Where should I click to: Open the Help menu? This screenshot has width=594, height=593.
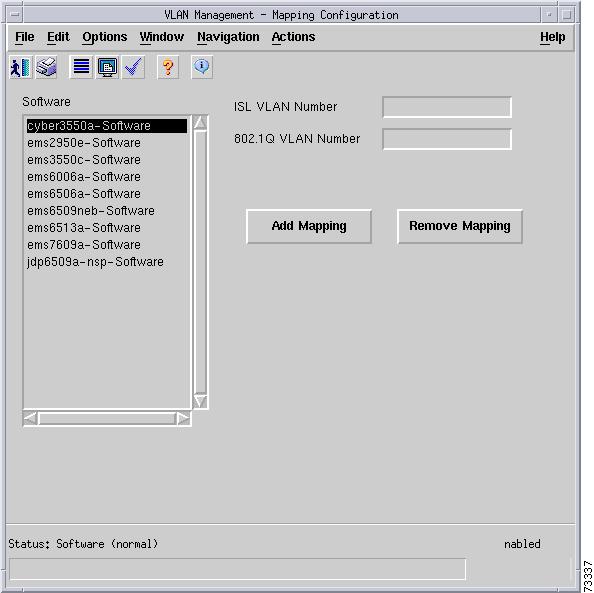(552, 37)
